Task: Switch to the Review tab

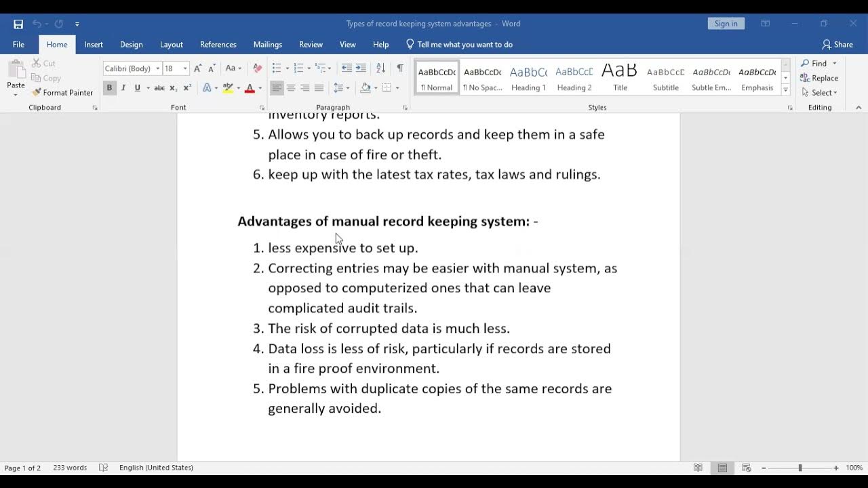Action: [311, 45]
